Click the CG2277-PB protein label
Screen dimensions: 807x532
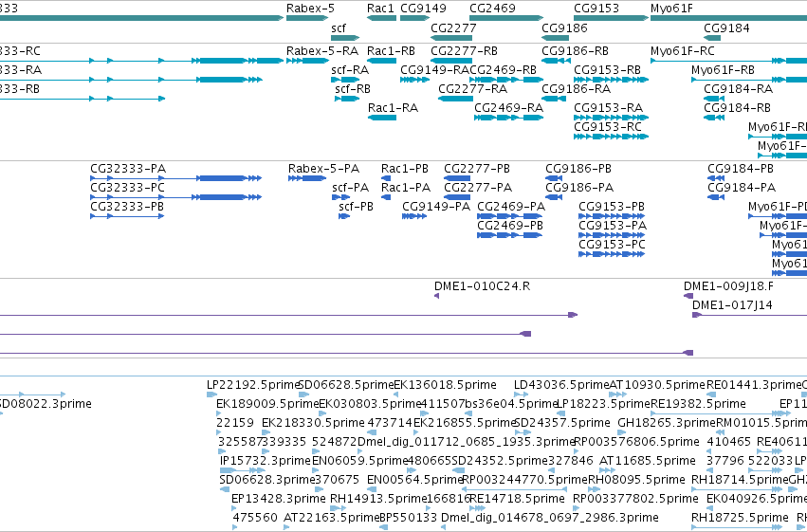point(477,169)
